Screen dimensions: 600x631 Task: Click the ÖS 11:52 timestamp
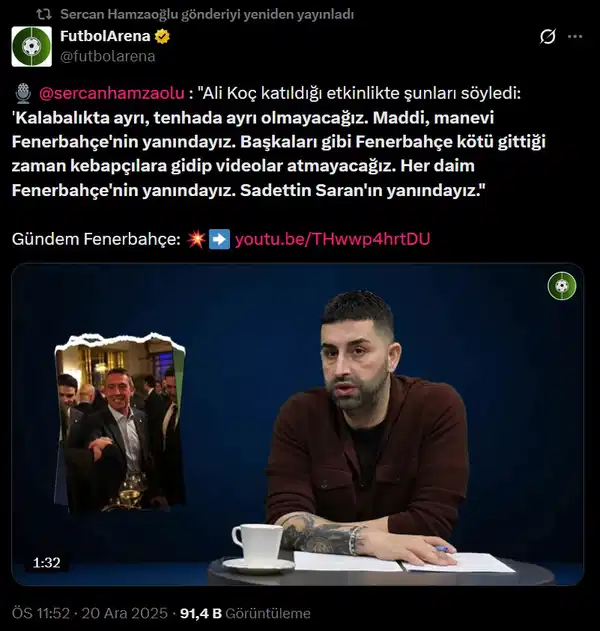tap(41, 613)
